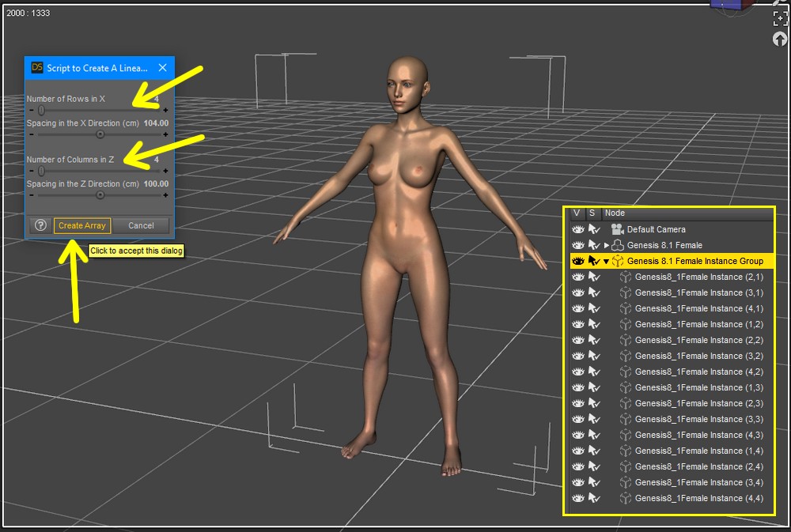Click the Spacing in X Direction slider handle

(100, 134)
